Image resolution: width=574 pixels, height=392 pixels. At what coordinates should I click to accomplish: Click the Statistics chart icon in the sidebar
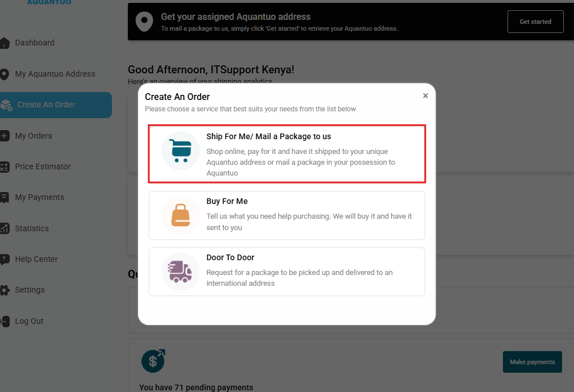(x=5, y=228)
